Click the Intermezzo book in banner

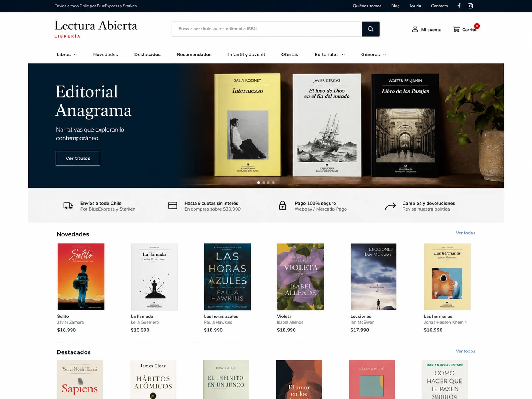coord(248,125)
